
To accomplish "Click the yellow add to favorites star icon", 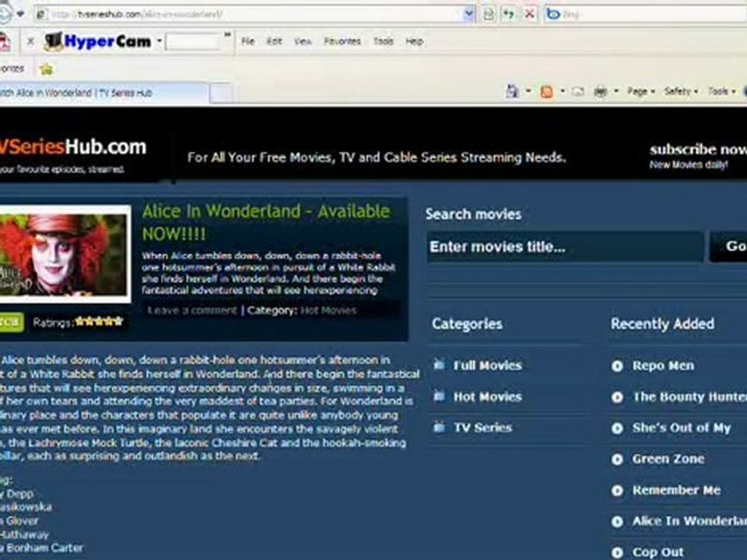I will (46, 69).
